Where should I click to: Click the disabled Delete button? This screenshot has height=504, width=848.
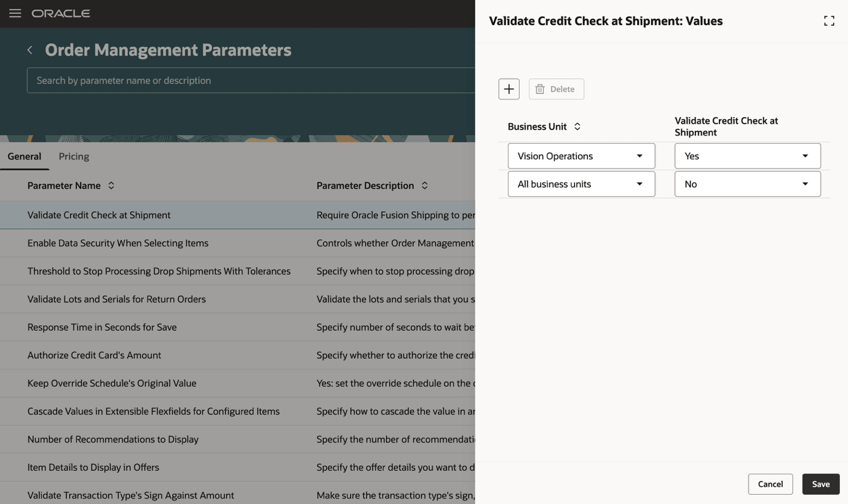point(557,89)
